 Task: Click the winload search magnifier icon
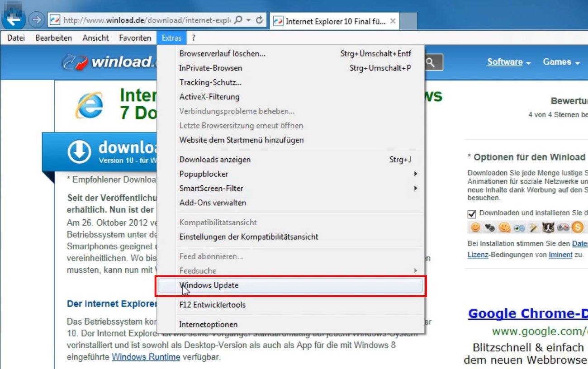click(x=433, y=62)
